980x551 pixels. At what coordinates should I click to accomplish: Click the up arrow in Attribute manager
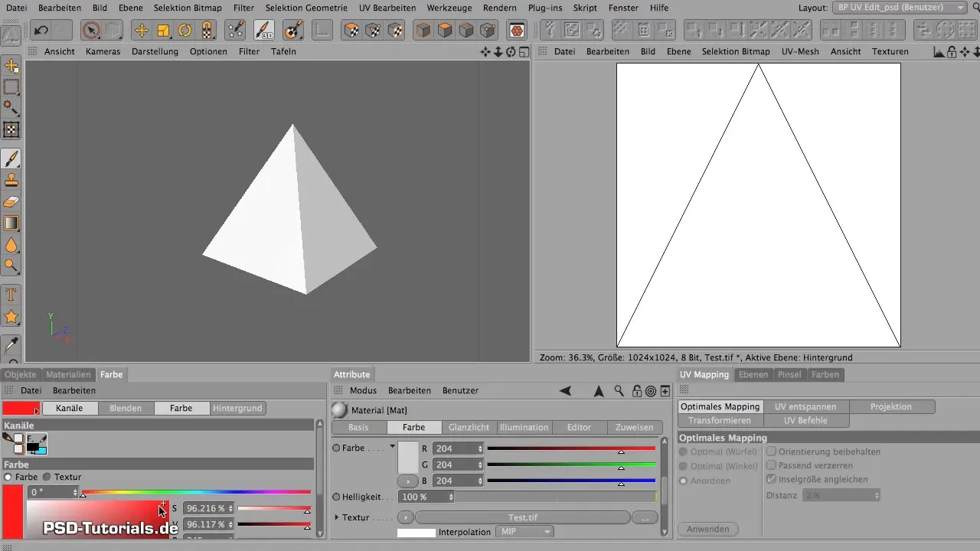599,390
